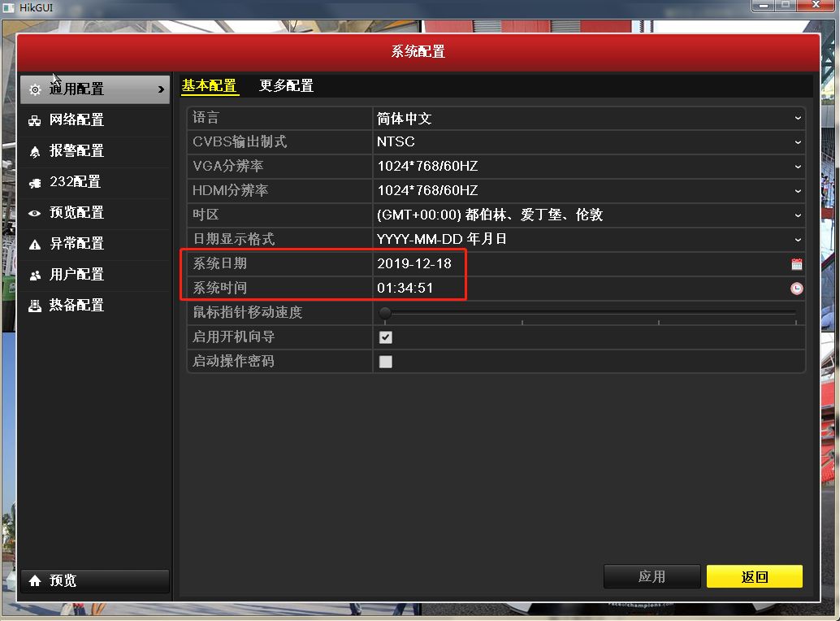The height and width of the screenshot is (621, 840).
Task: Click the 鼠标指针移动速度 slider track
Action: click(589, 313)
